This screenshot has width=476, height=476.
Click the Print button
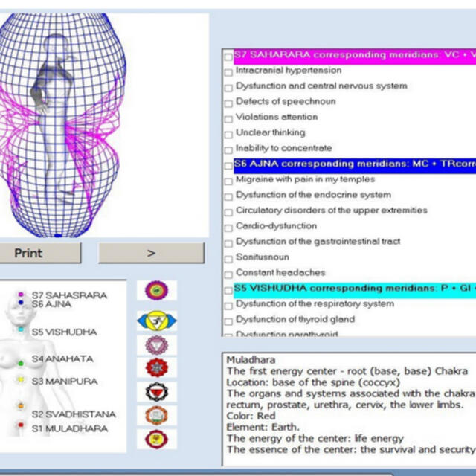tap(40, 253)
